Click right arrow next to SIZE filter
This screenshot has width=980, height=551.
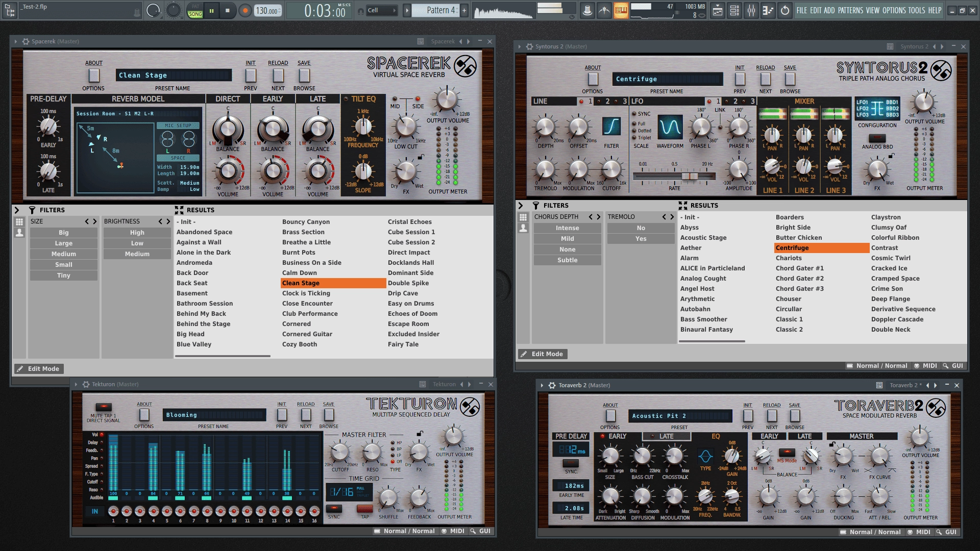coord(94,221)
